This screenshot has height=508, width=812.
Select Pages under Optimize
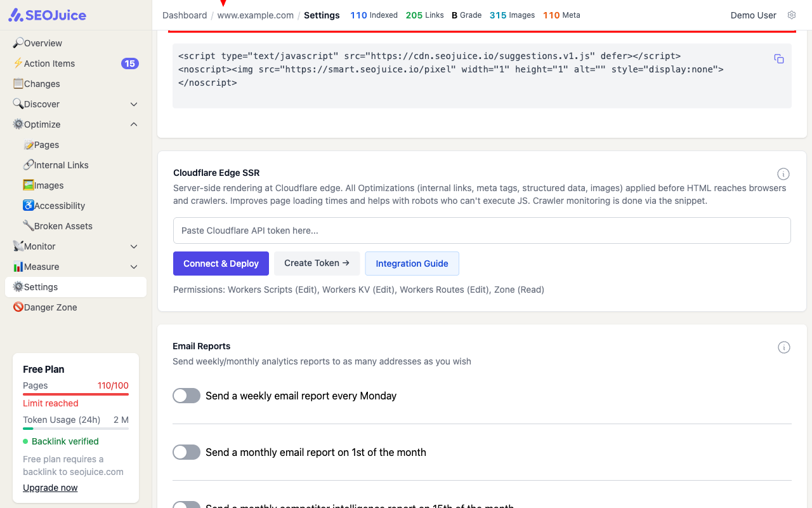click(81, 145)
